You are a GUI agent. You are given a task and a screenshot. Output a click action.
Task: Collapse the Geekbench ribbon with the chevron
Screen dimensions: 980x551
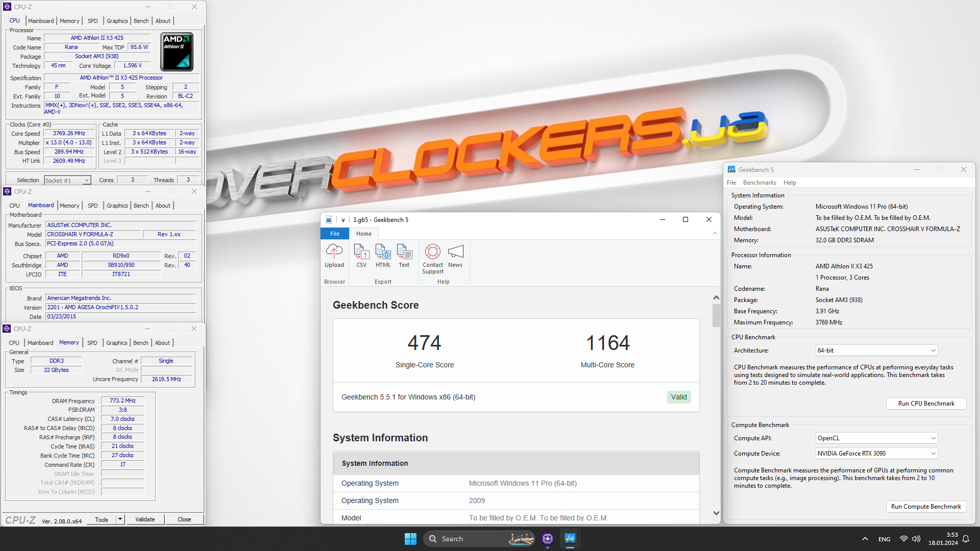(x=715, y=234)
